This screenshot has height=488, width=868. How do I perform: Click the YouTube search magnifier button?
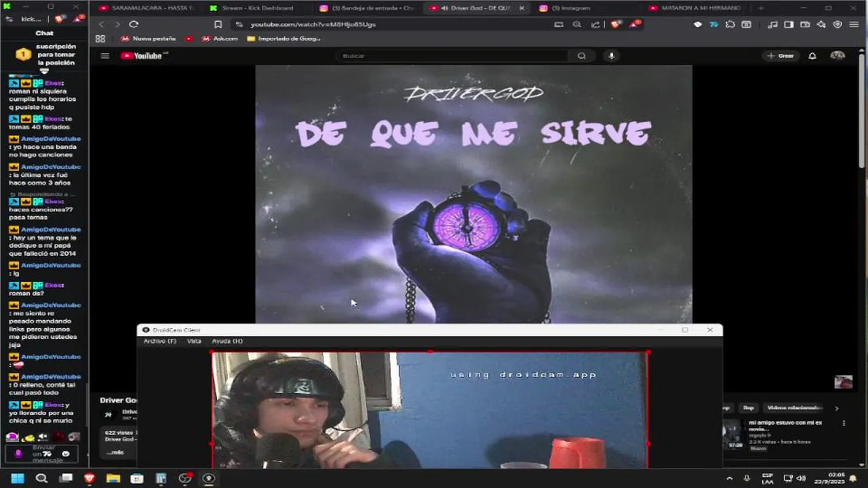click(581, 56)
